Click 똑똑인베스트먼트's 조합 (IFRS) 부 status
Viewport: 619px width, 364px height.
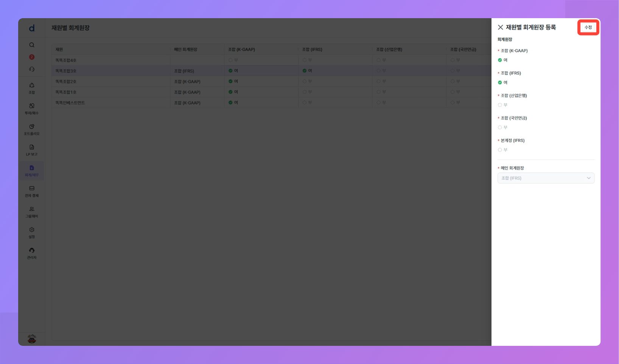tap(307, 103)
